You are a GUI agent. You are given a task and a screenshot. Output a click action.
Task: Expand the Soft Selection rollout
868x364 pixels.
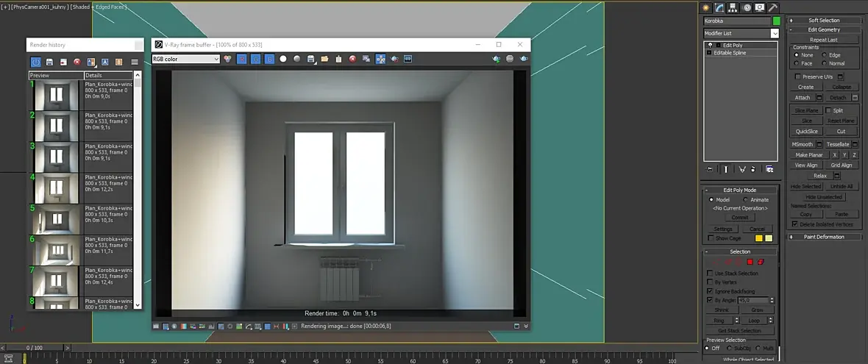click(824, 21)
